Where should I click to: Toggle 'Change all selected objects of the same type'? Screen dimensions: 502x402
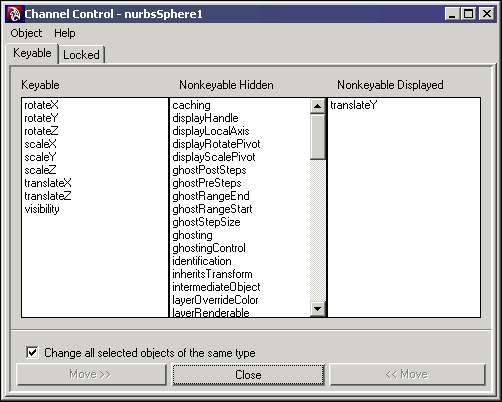[32, 352]
